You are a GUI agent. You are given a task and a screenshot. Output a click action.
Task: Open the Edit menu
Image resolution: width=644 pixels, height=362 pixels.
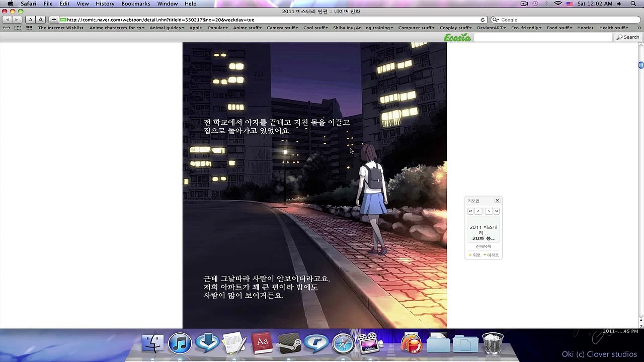pyautogui.click(x=65, y=4)
